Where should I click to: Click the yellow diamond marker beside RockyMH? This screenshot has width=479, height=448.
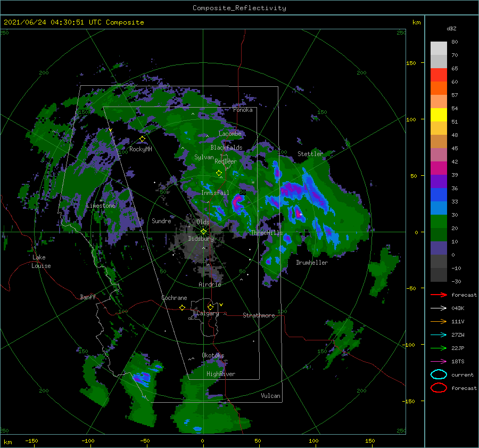point(142,139)
